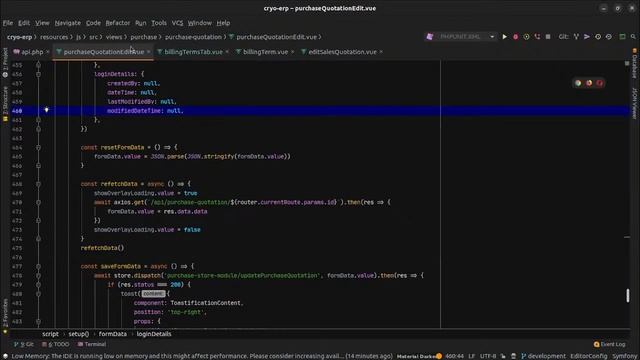This screenshot has width=640, height=360.
Task: Preview file in Firefox browser icon
Action: (589, 83)
